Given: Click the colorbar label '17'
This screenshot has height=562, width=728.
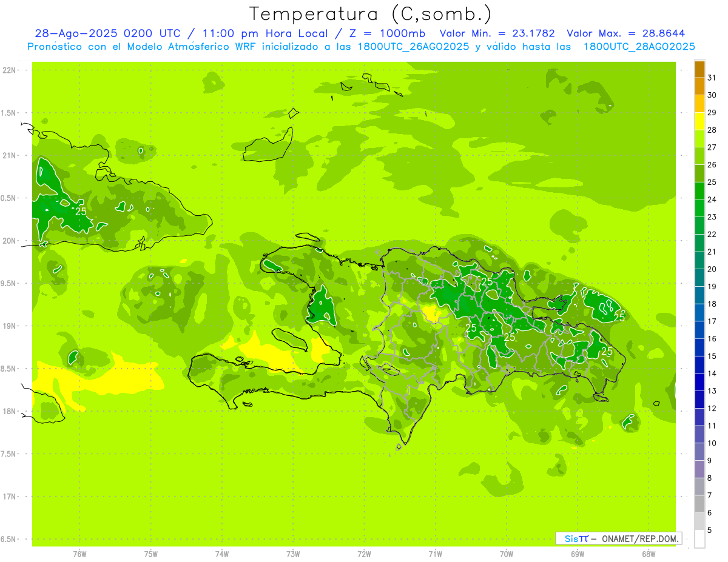Looking at the screenshot, I should pos(712,321).
